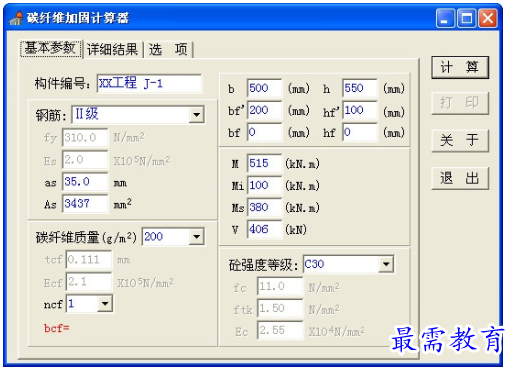513x371 pixels.
Task: Click the disabled fy field 310.0
Action: (x=85, y=138)
